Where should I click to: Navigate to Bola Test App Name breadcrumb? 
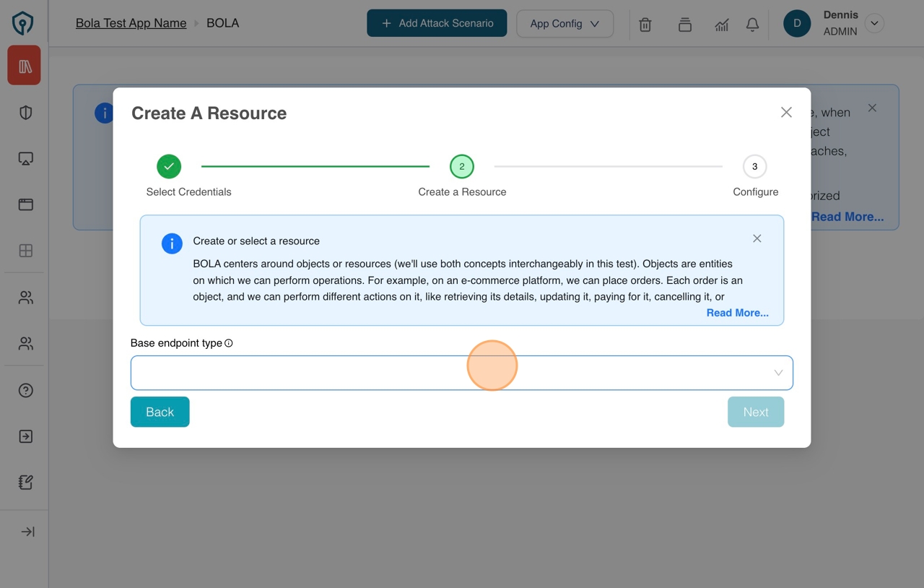131,22
